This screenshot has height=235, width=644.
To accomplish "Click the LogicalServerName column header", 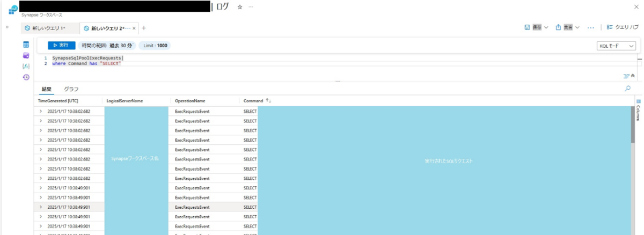I will pyautogui.click(x=125, y=100).
